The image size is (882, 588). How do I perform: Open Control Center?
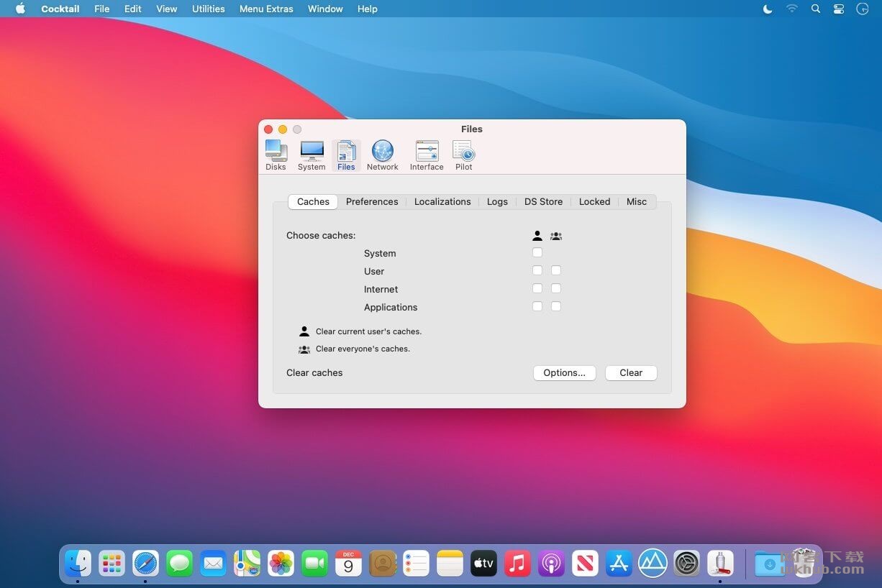click(x=839, y=9)
